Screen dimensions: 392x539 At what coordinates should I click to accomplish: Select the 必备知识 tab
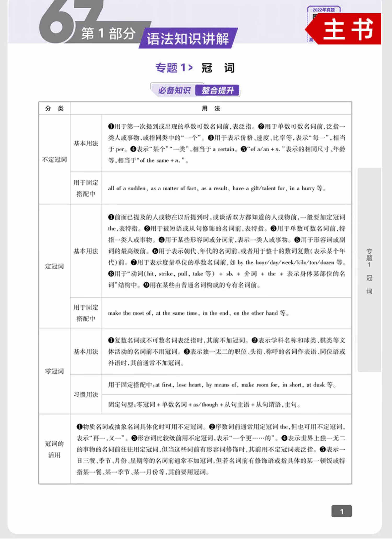pyautogui.click(x=174, y=90)
